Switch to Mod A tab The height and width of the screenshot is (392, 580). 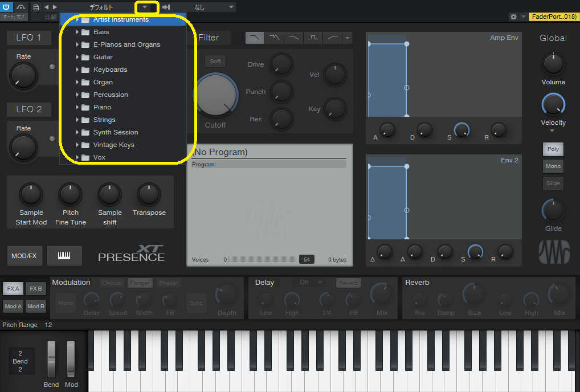(13, 306)
